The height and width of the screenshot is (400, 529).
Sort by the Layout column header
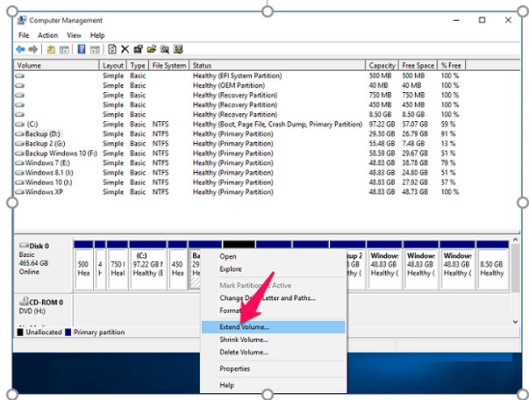113,65
